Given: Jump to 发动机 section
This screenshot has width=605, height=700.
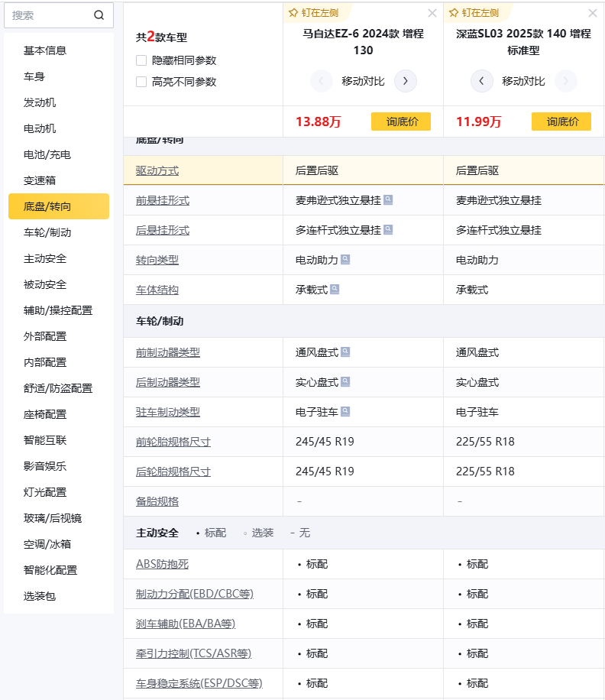Looking at the screenshot, I should 40,102.
